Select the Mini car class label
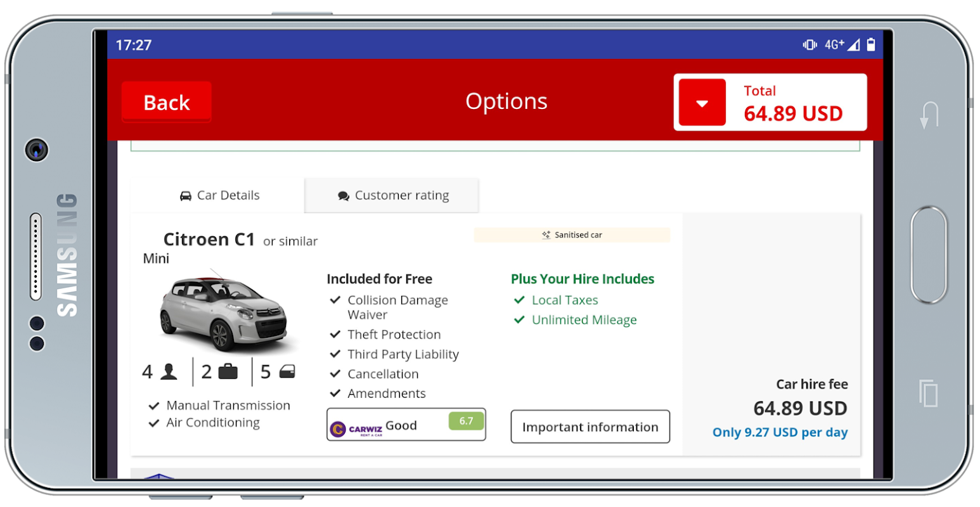 [156, 259]
